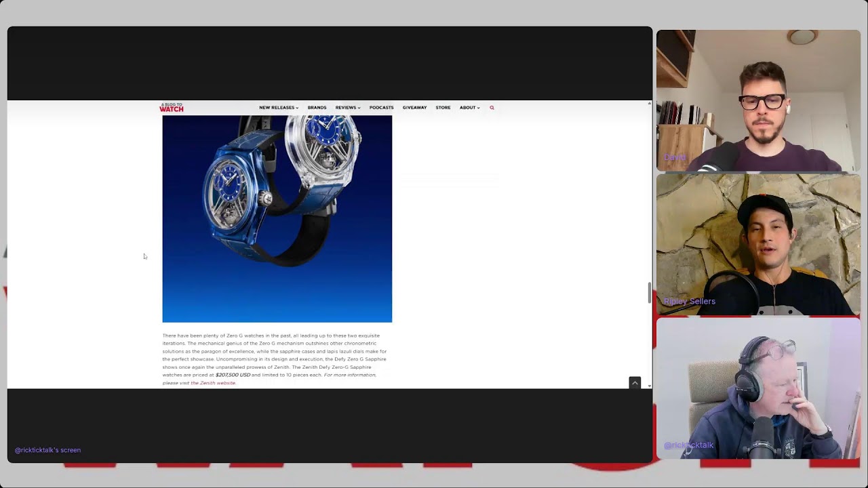868x488 pixels.
Task: Click the back-to-top arrow button
Action: tap(635, 383)
